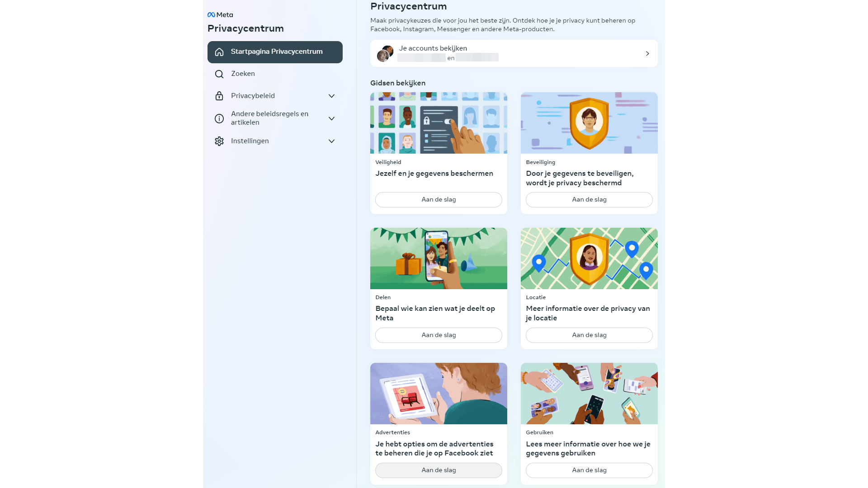Viewport: 868px width, 488px height.
Task: Open accounts with the right arrow chevron
Action: coord(647,53)
